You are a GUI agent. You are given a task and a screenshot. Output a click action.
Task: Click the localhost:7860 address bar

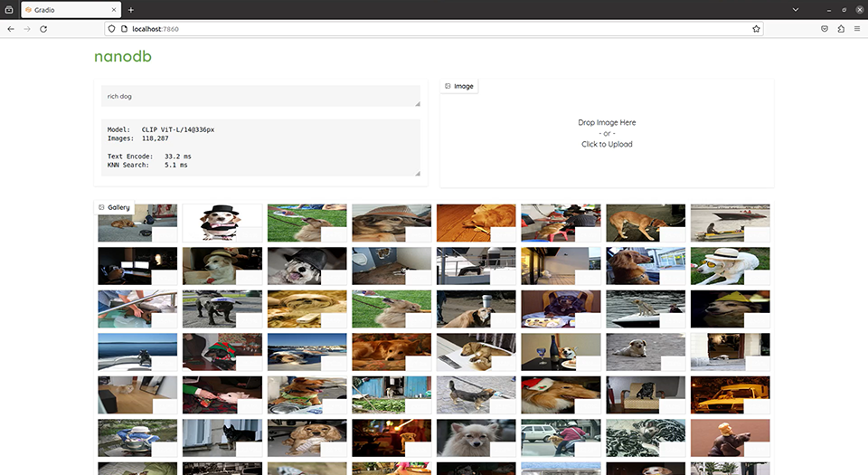[x=434, y=29]
